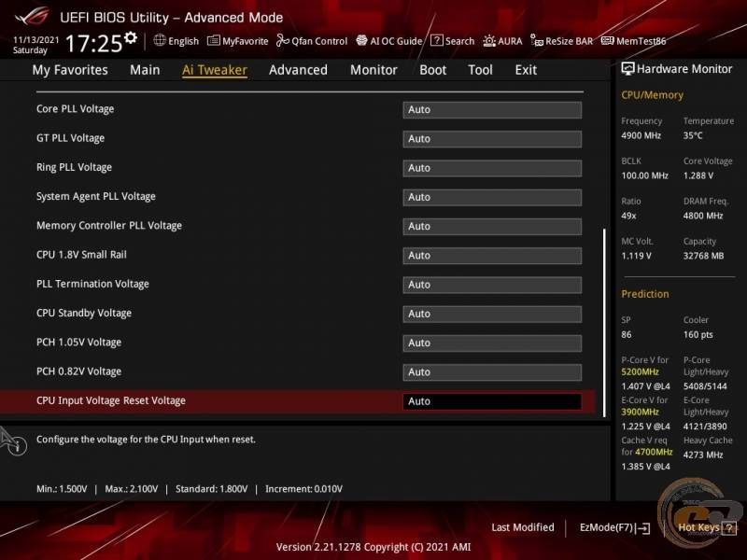747x560 pixels.
Task: Select the Core PLL Voltage label
Action: coord(76,109)
